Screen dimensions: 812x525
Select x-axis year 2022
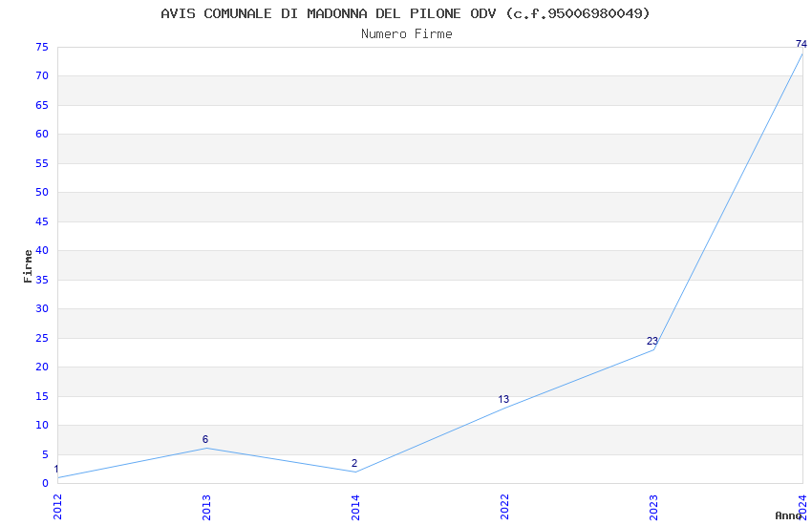tap(504, 507)
